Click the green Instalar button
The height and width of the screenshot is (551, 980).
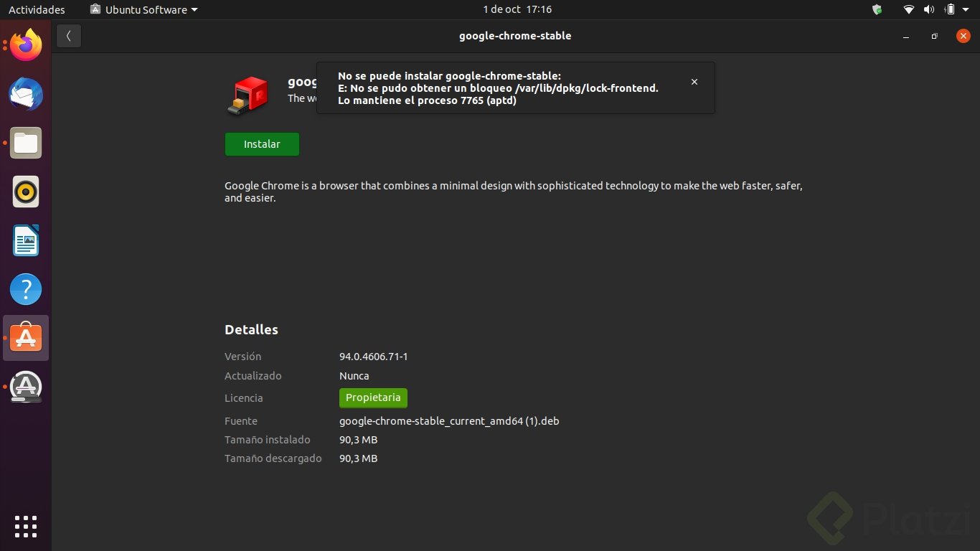262,144
